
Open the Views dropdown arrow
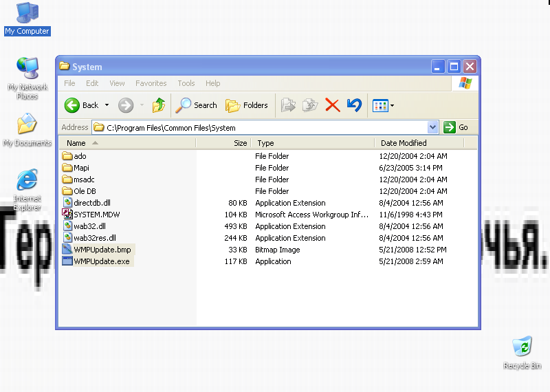click(392, 106)
